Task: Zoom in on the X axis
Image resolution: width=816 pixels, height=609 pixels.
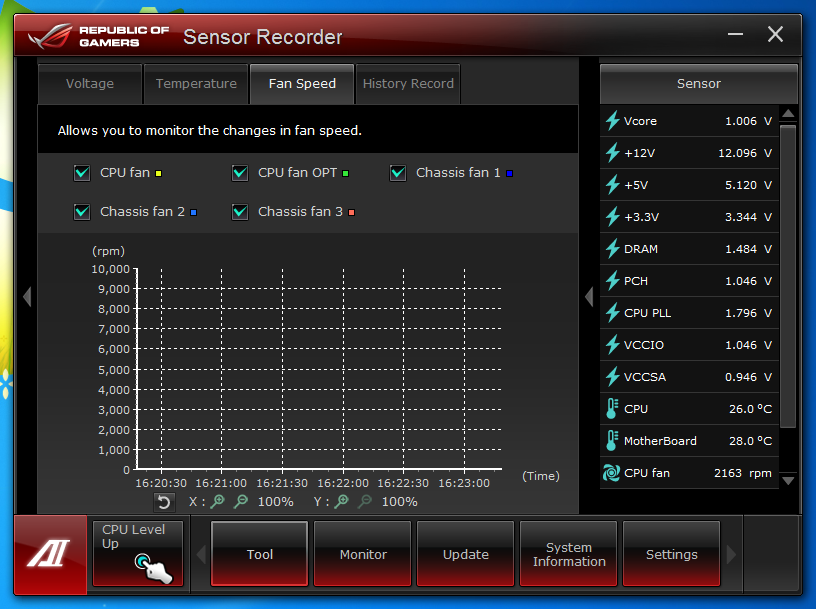Action: (218, 502)
